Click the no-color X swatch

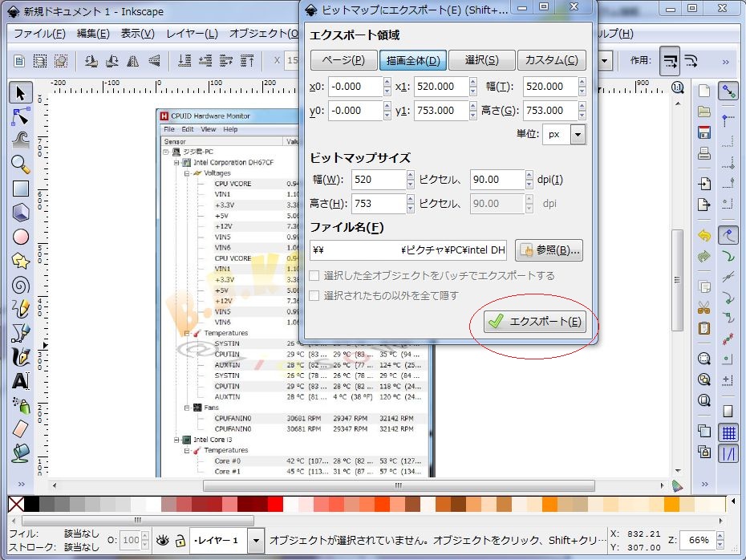click(16, 505)
